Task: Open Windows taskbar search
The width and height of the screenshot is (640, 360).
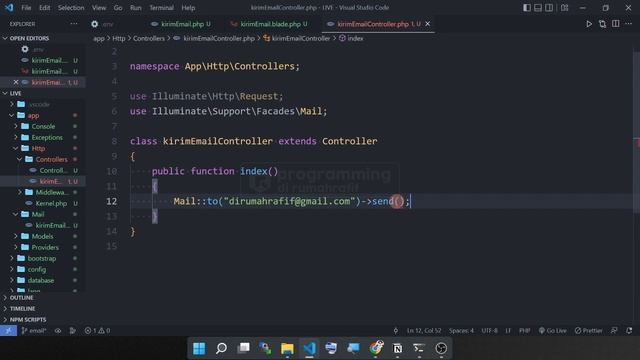Action: (x=221, y=348)
